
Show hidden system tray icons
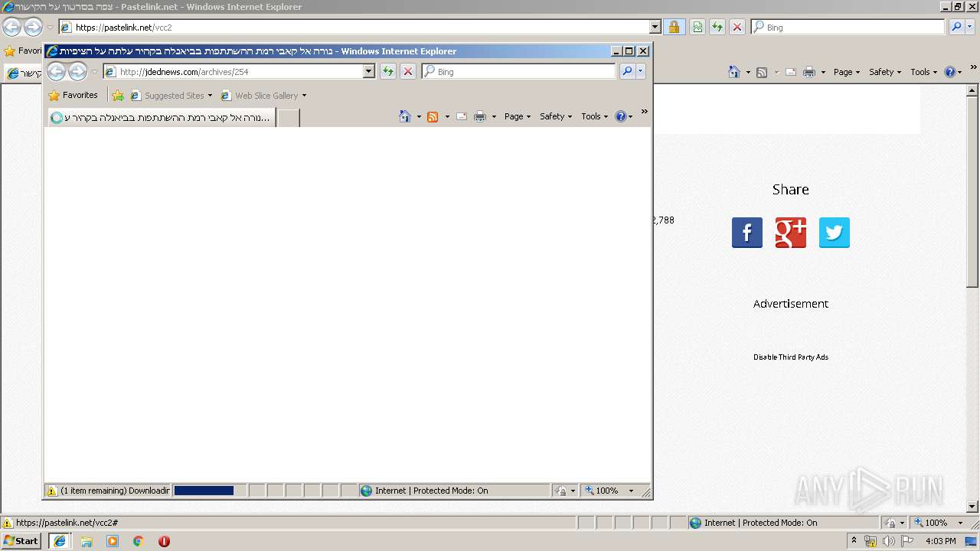coord(854,541)
